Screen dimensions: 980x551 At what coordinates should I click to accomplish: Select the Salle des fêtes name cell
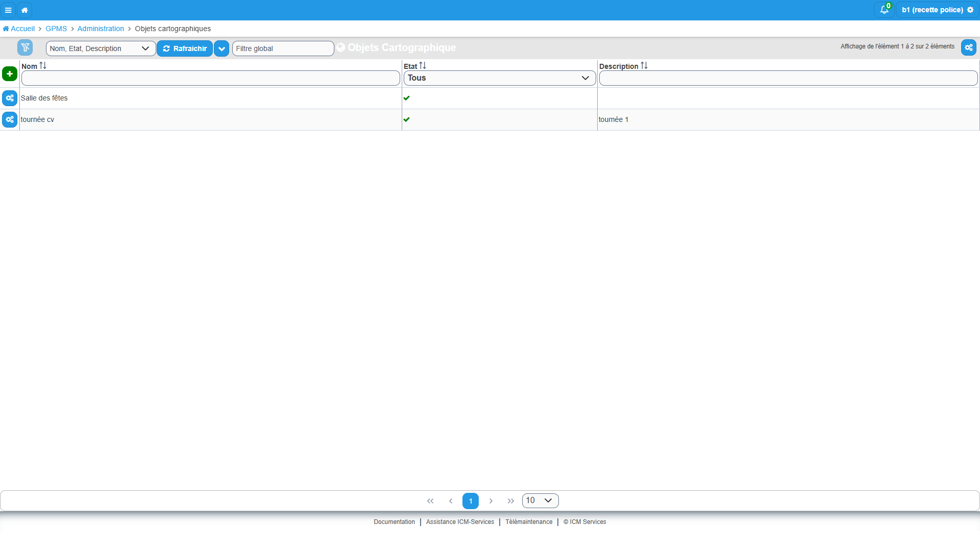pyautogui.click(x=211, y=98)
